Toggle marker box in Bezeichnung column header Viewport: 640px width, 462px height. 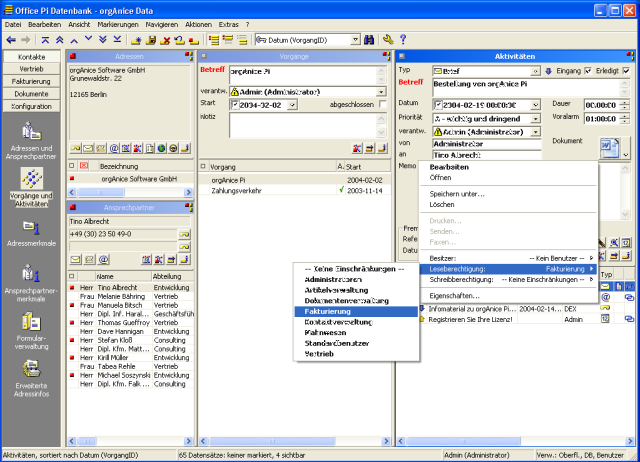point(72,166)
